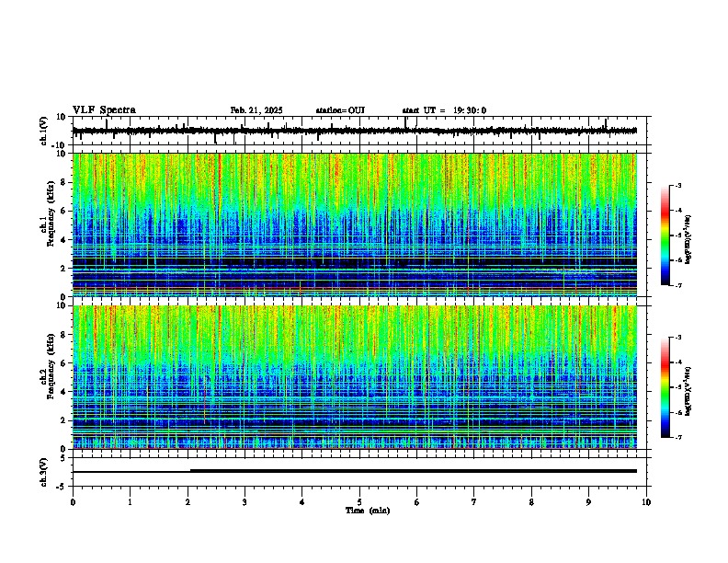Click the "ch.3(V)" axis label
Screen dimensions: 728x563
(44, 472)
